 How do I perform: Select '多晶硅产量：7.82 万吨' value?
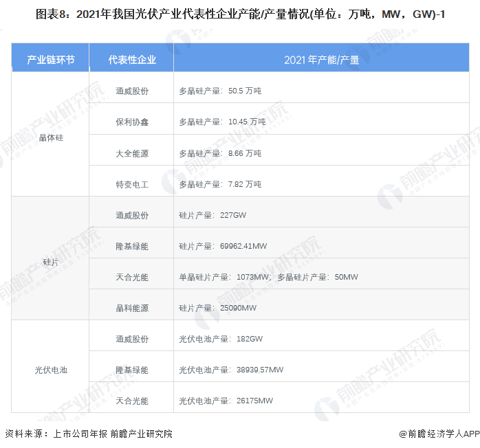220,184
